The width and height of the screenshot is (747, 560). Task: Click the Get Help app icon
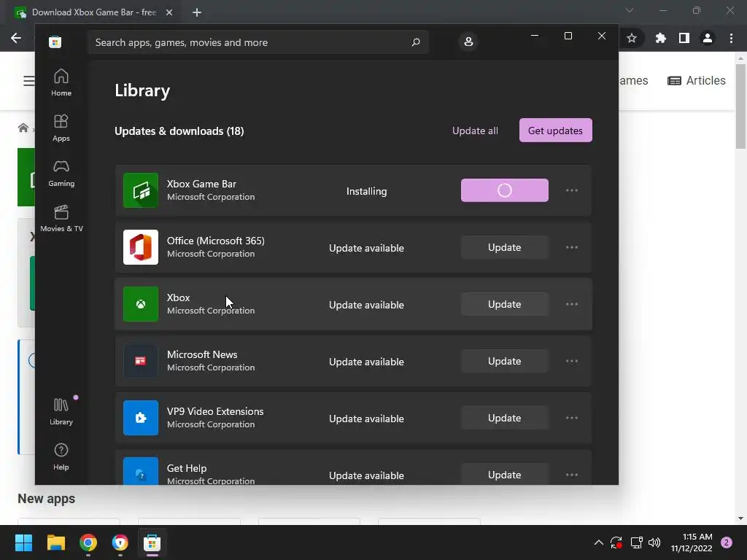[141, 472]
